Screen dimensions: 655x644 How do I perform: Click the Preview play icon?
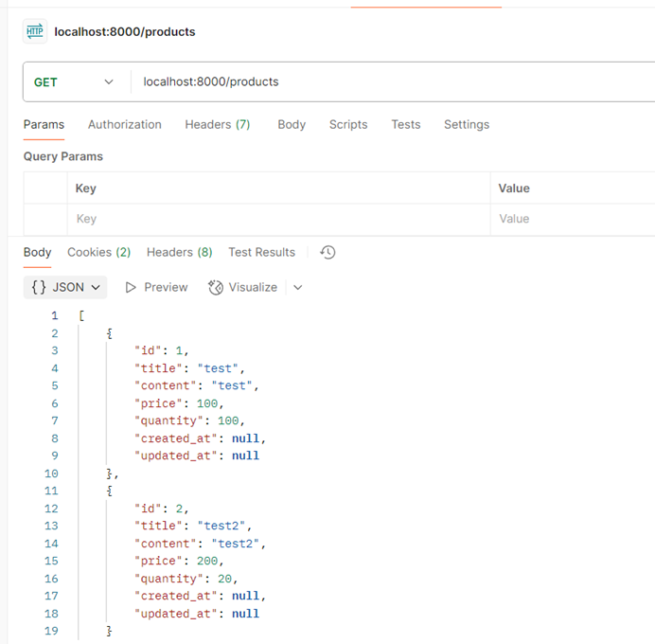click(132, 287)
